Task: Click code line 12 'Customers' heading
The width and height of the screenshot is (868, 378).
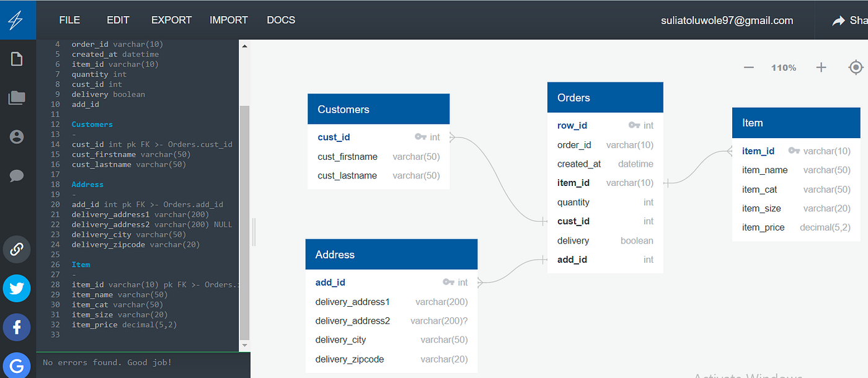Action: coord(92,125)
